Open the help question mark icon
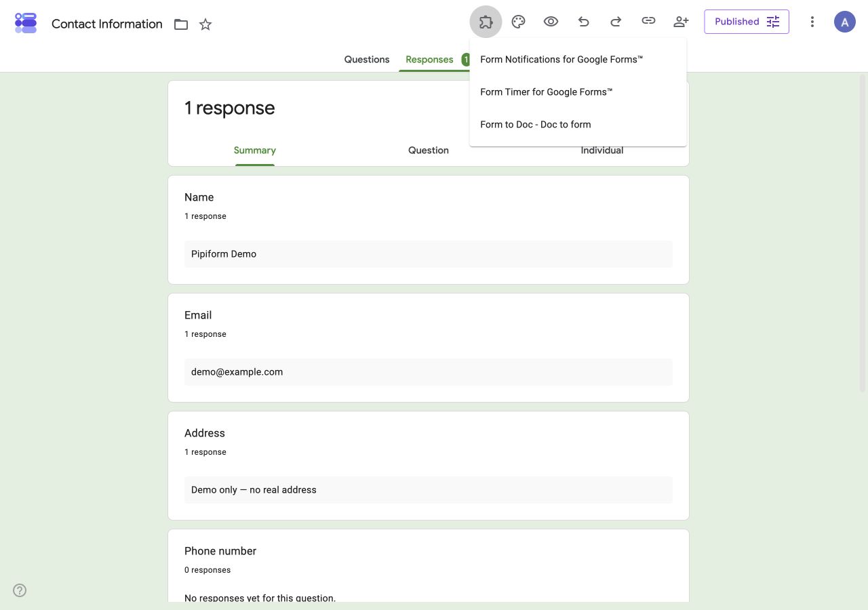The image size is (868, 610). [x=20, y=590]
